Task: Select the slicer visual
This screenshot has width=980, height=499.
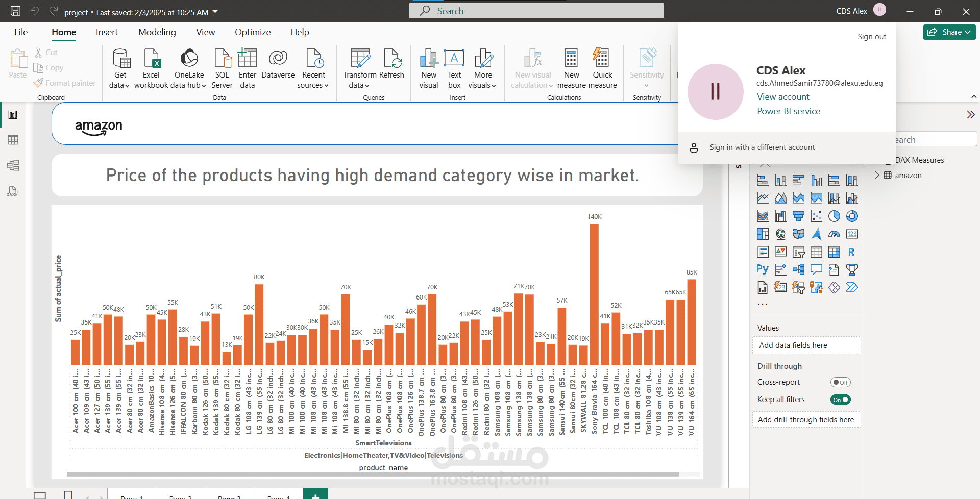Action: click(798, 252)
